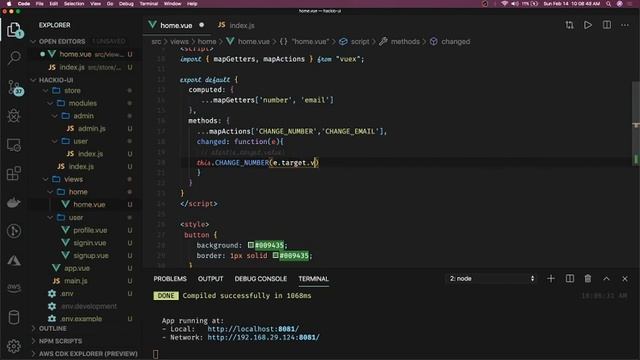This screenshot has height=360, width=640.
Task: Click the Open Changes compare icon
Action: (x=569, y=25)
